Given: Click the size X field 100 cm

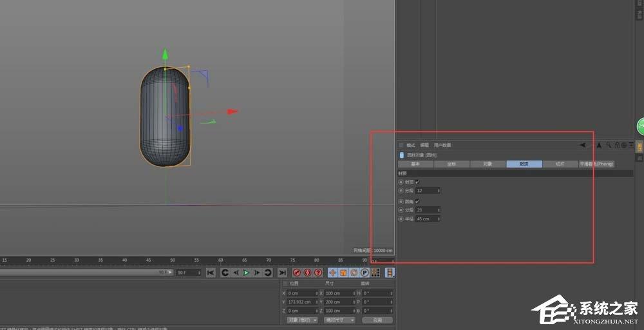Looking at the screenshot, I should 339,293.
